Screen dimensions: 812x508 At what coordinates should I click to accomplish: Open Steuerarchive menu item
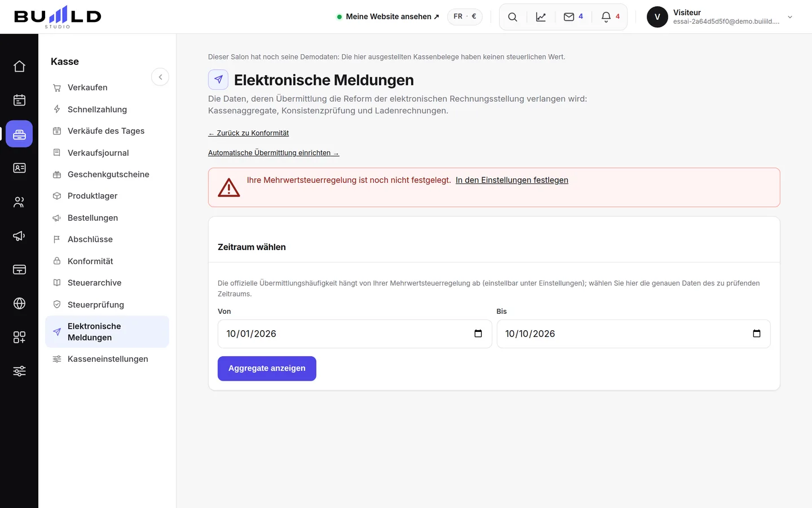[107, 283]
